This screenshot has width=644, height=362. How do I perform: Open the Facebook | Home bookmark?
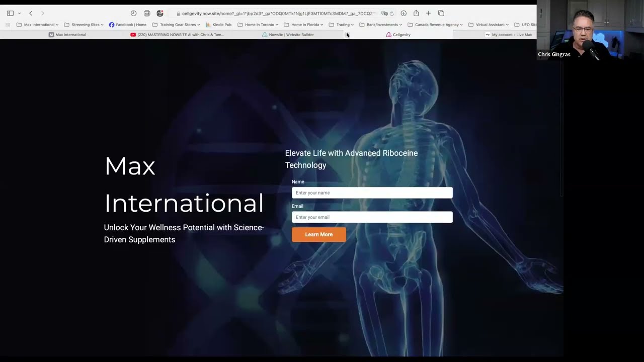coord(128,25)
